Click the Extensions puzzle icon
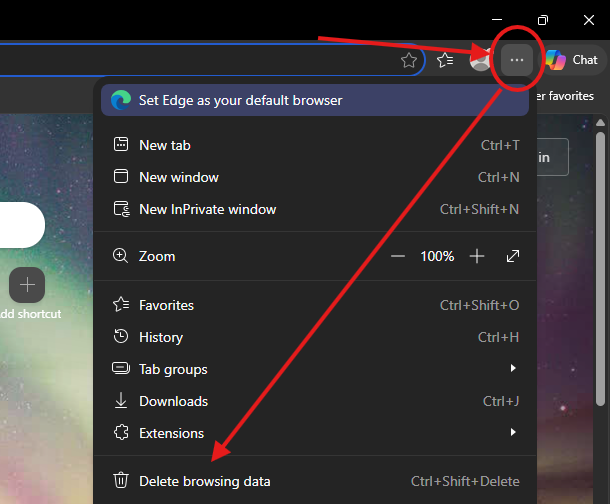610x504 pixels. click(x=121, y=432)
